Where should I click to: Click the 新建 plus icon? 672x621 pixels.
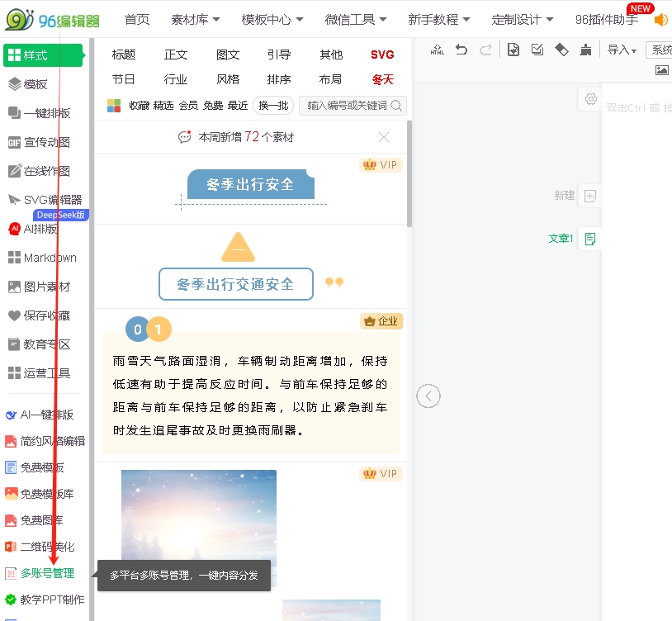point(589,196)
